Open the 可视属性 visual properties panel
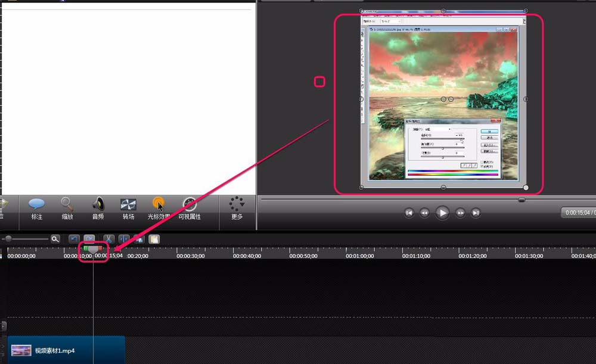Screen dimensions: 596x364 pyautogui.click(x=188, y=210)
